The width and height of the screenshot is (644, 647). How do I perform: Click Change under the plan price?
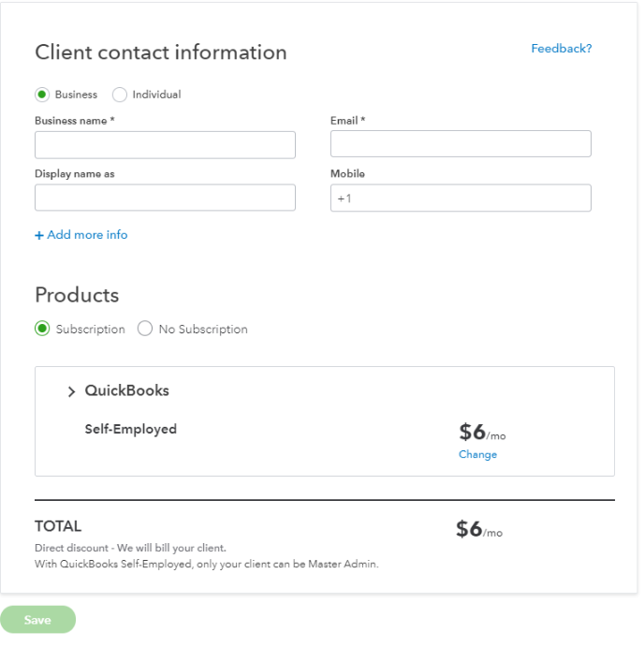coord(477,455)
